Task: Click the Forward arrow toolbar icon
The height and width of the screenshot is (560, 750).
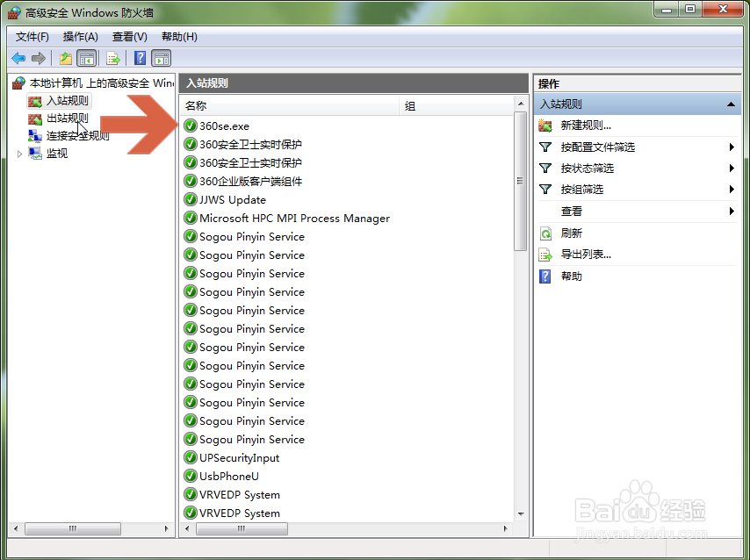Action: point(39,58)
